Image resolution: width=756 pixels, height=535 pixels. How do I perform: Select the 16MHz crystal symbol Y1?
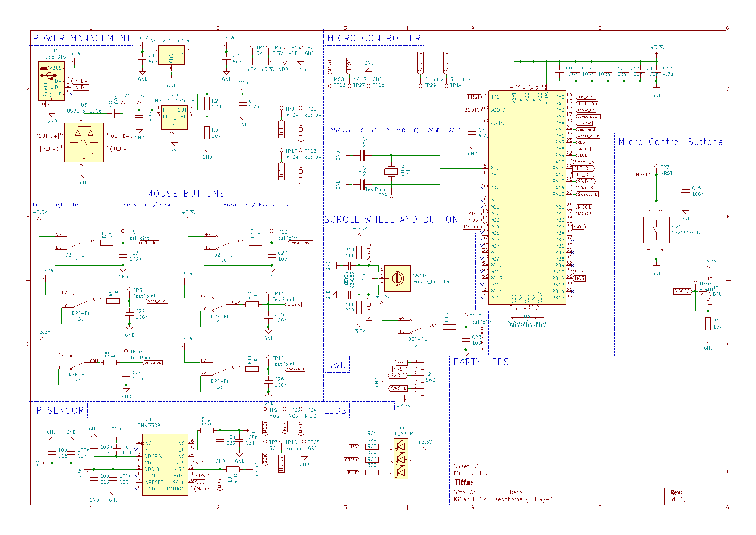[x=391, y=172]
